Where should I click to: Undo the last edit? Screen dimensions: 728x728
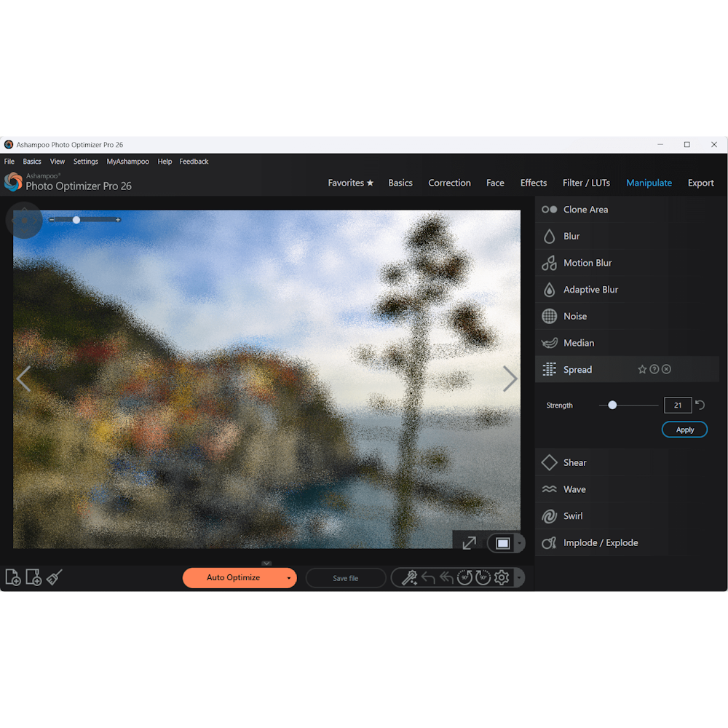[x=428, y=577]
